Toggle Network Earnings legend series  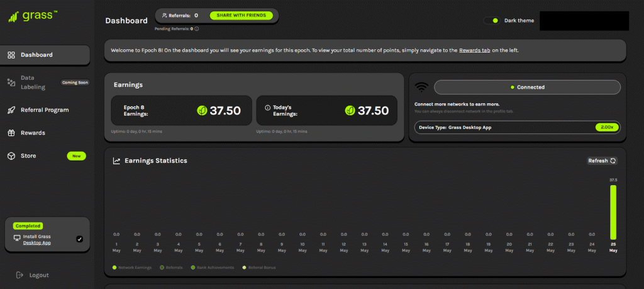tap(132, 268)
